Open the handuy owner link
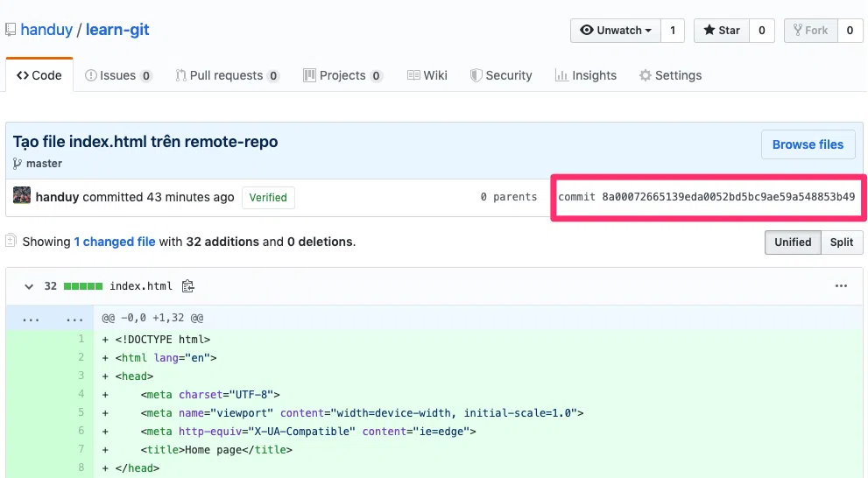868x478 pixels. click(x=46, y=30)
